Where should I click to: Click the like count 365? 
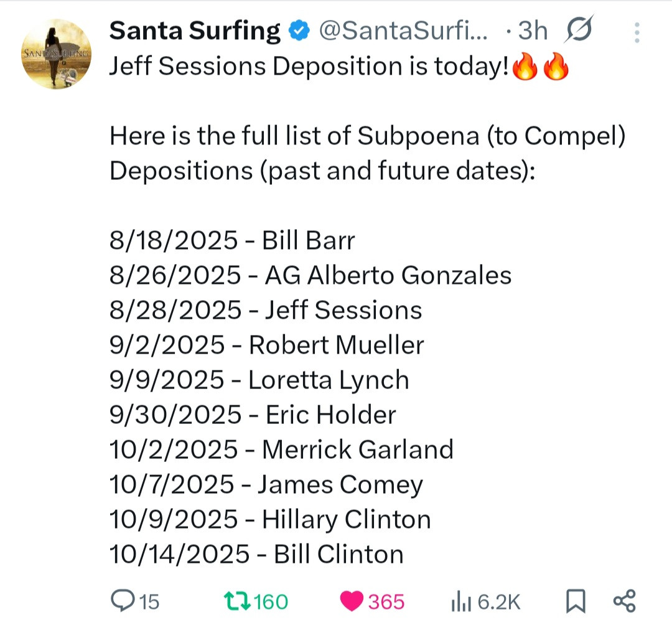386,602
